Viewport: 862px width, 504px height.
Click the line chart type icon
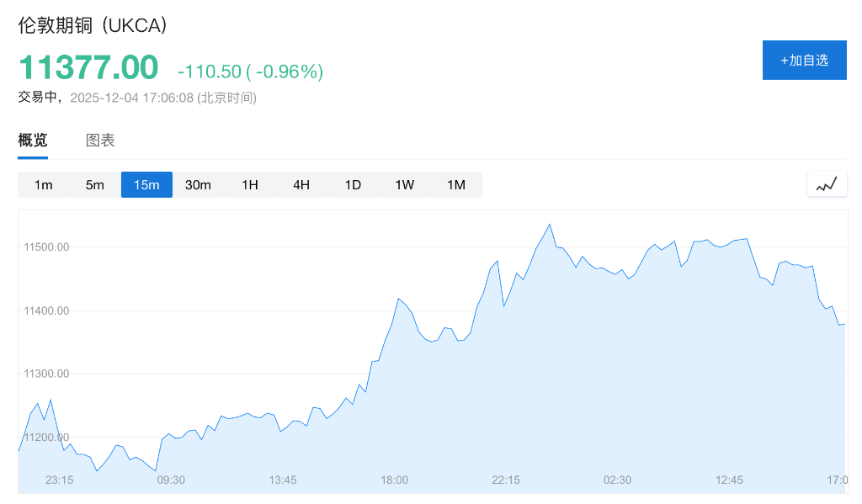pos(827,184)
